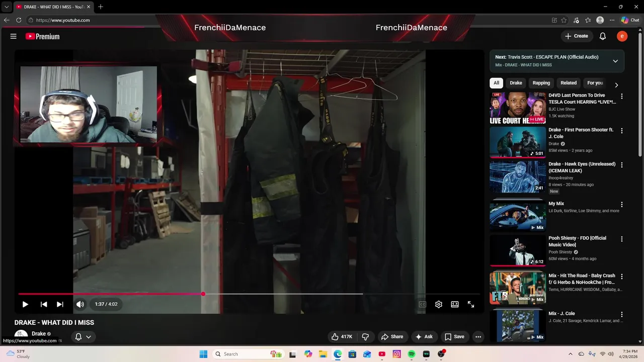The height and width of the screenshot is (362, 644).
Task: Select the All filter chip
Action: [496, 83]
